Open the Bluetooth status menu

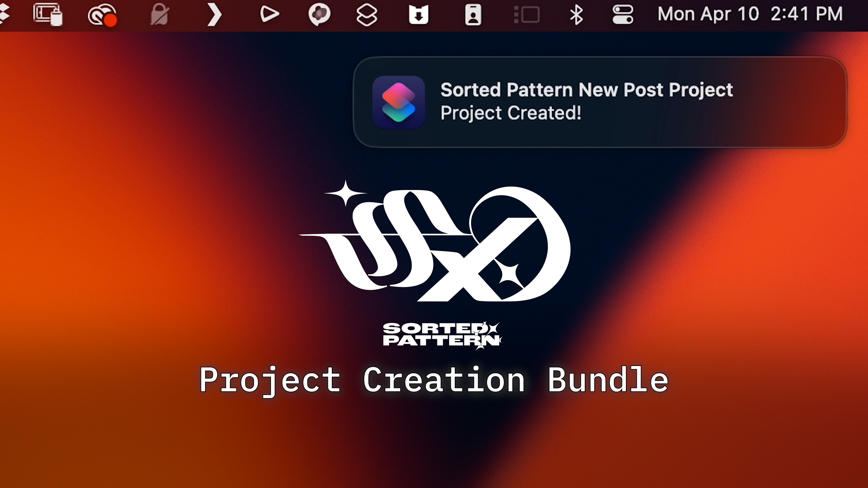coord(576,14)
